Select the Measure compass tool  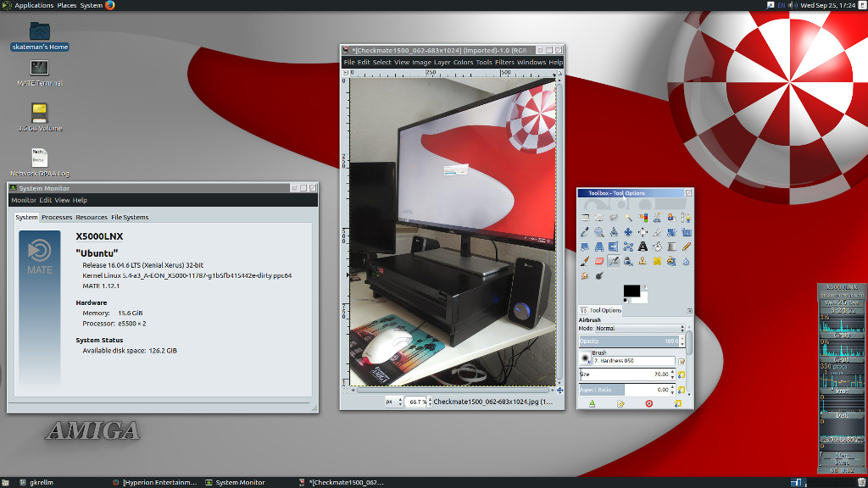614,232
